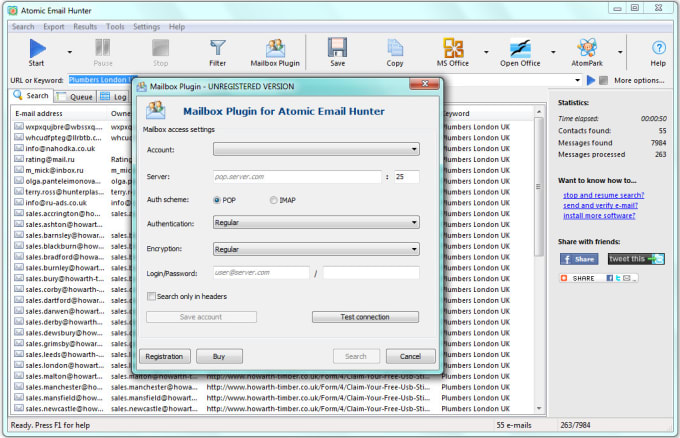The image size is (680, 438).
Task: Click the E-mail address column header
Action: click(x=59, y=114)
